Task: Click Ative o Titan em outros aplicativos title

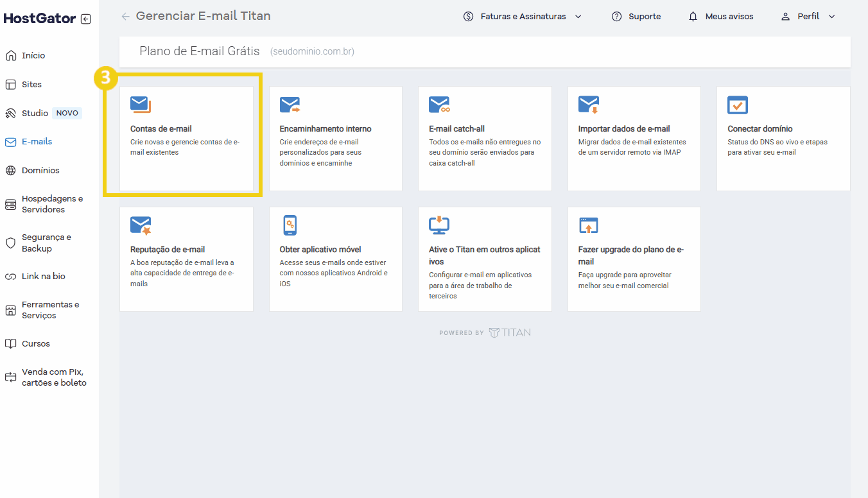Action: [x=485, y=255]
